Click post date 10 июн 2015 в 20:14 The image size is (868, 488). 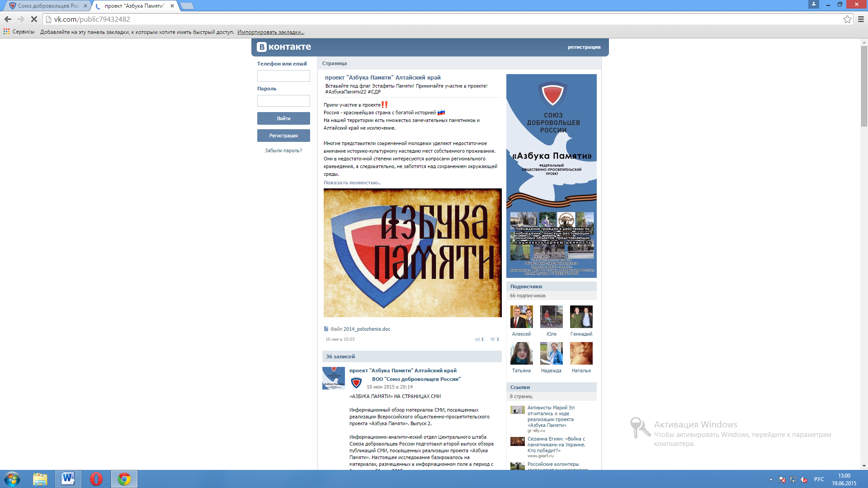pos(390,387)
